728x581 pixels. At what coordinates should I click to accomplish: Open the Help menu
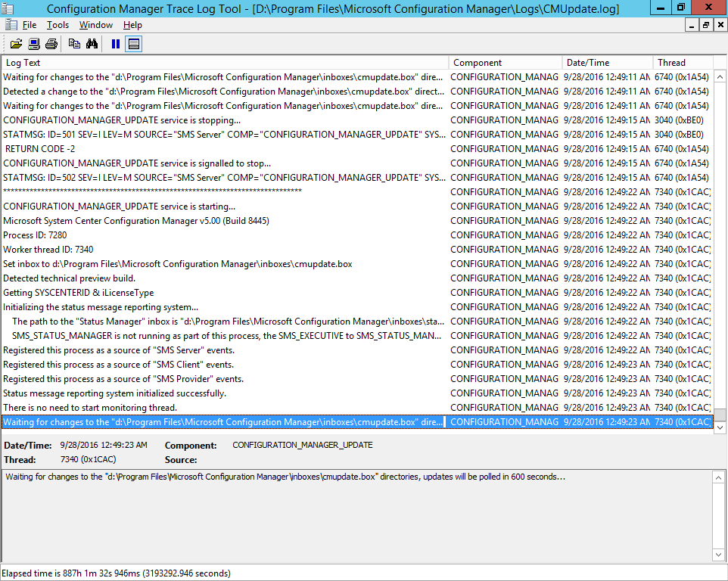tap(132, 25)
